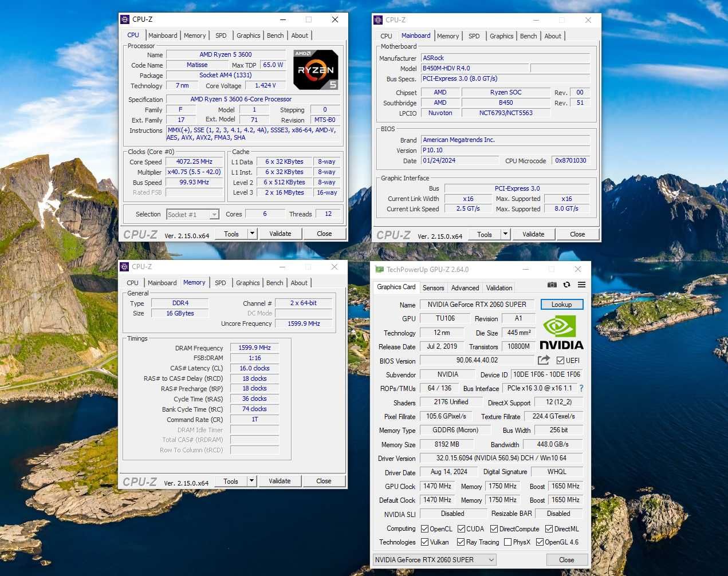Open About tab in CPU window
Viewport: 728px width, 576px height.
(300, 35)
